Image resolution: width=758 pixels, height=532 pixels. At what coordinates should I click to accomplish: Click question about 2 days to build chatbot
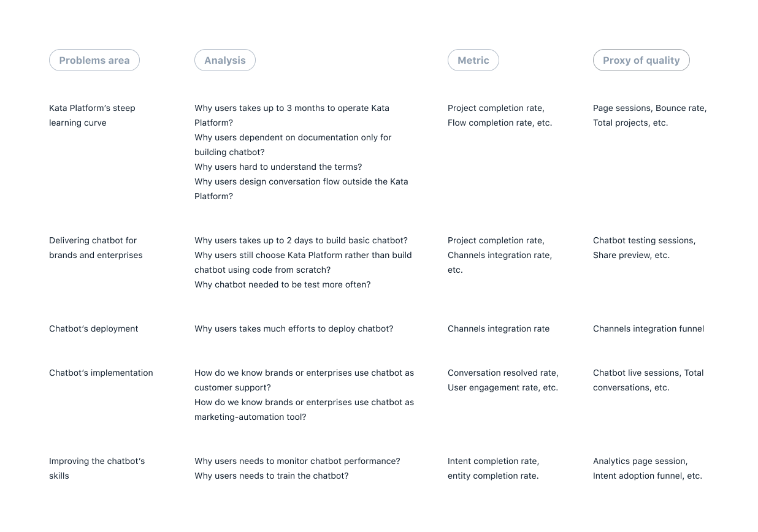pos(301,240)
